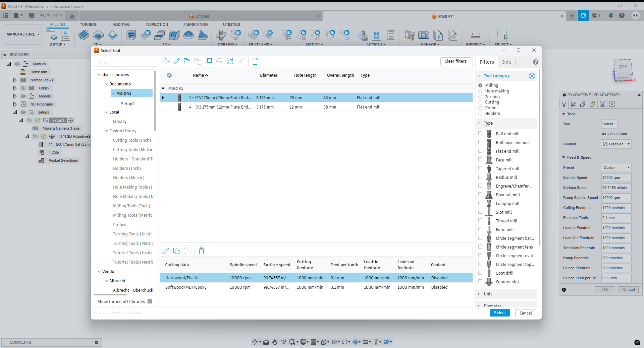644x348 pixels.
Task: Check the Spot drill type filter
Action: pyautogui.click(x=480, y=273)
